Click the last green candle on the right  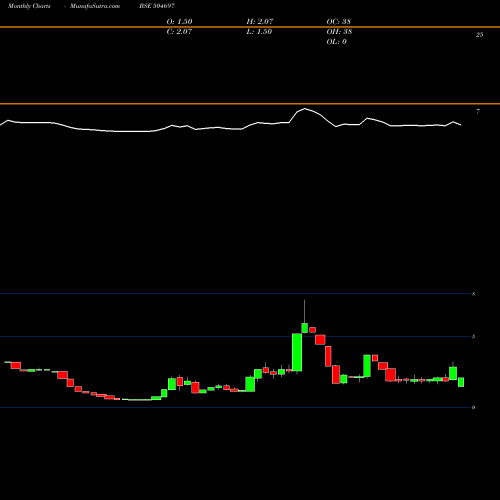click(x=461, y=382)
